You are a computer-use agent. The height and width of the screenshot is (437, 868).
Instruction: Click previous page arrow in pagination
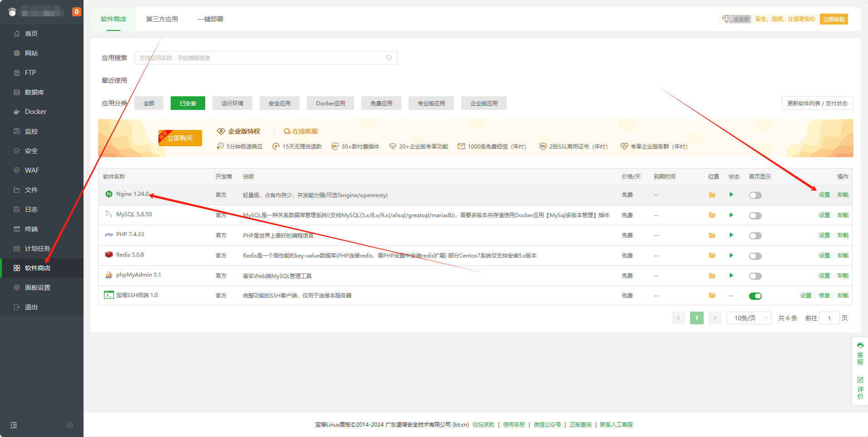(678, 318)
